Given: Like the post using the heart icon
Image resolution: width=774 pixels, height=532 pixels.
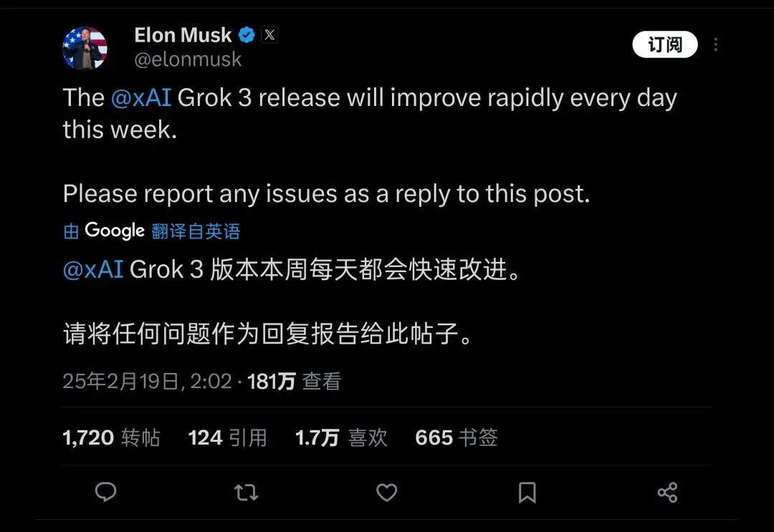Looking at the screenshot, I should [x=387, y=493].
